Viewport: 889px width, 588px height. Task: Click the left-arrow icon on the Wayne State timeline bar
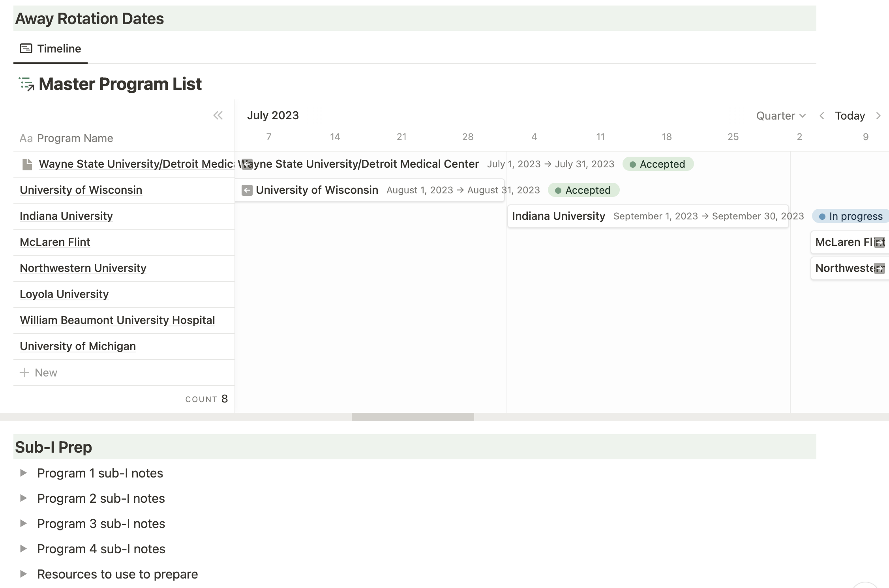pyautogui.click(x=246, y=164)
